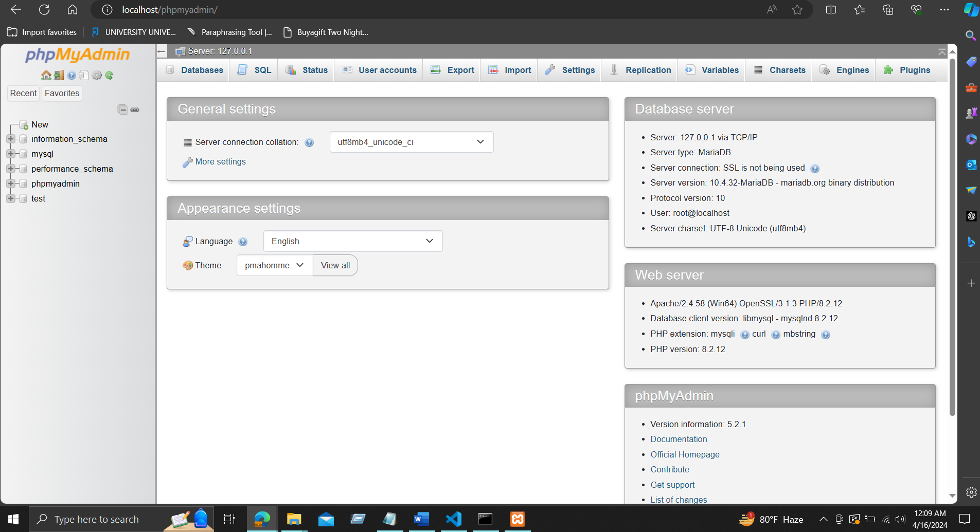Click the mysql database cylinder icon
Image resolution: width=980 pixels, height=532 pixels.
tap(23, 154)
